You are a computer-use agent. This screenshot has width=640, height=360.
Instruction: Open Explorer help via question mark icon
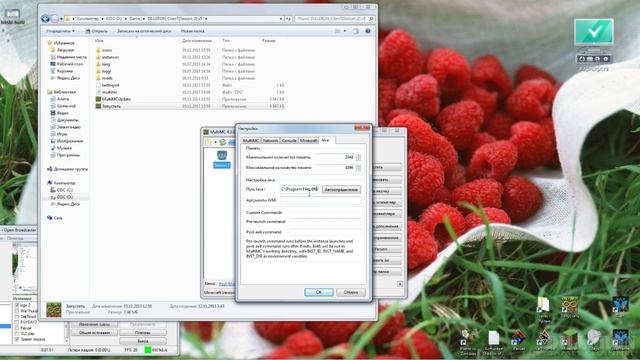pyautogui.click(x=368, y=31)
